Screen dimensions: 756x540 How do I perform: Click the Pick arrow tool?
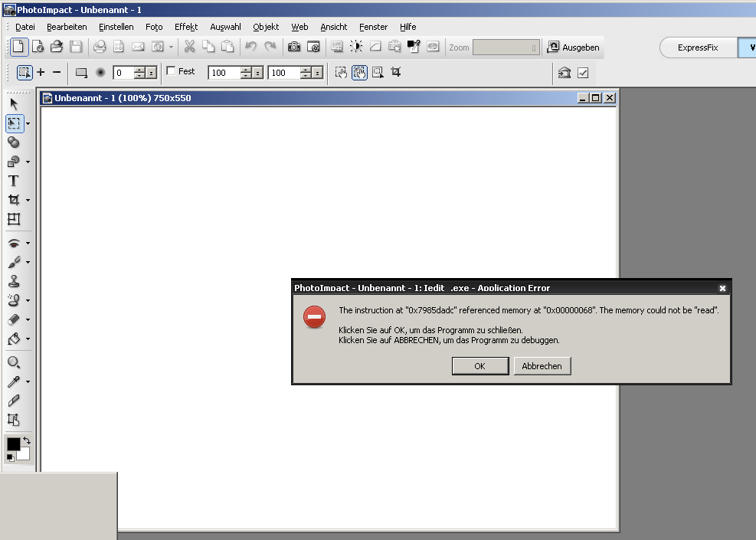click(14, 103)
